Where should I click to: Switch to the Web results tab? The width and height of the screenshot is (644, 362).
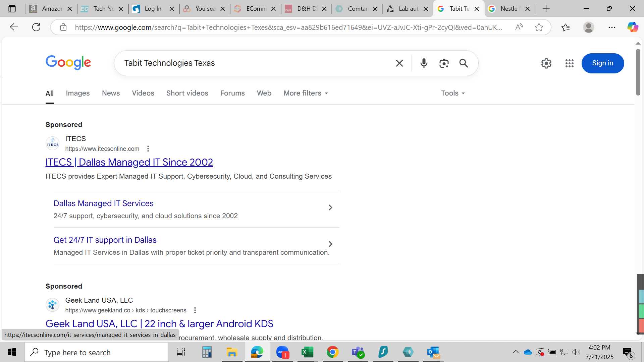coord(264,93)
